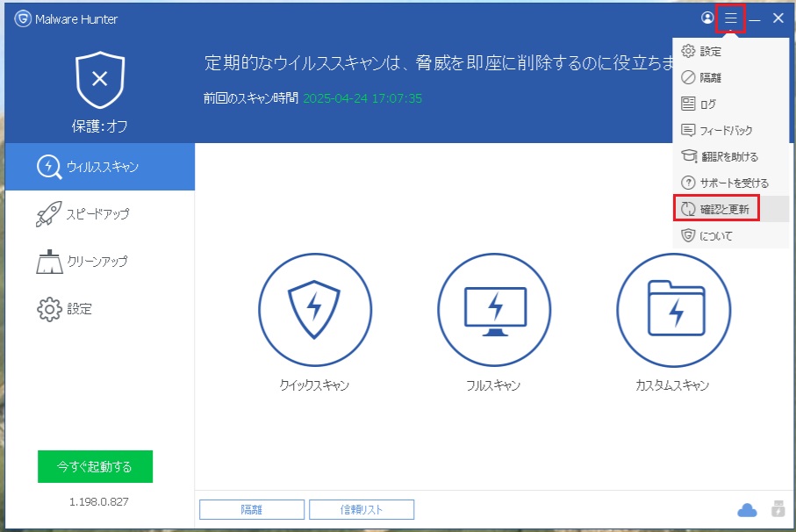Click the green 今すぐ起動する button
Screen dimensions: 796x532
point(95,466)
